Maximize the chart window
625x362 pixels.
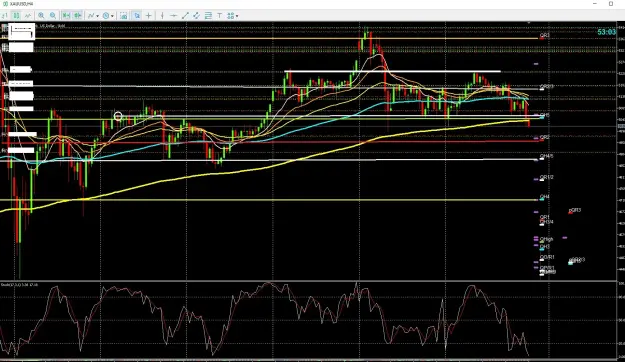[611, 4]
